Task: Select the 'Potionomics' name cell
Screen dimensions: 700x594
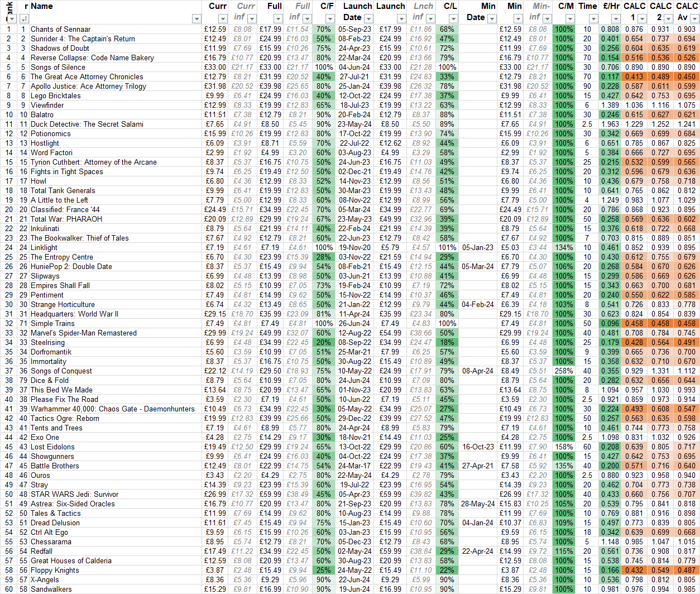Action: point(116,133)
